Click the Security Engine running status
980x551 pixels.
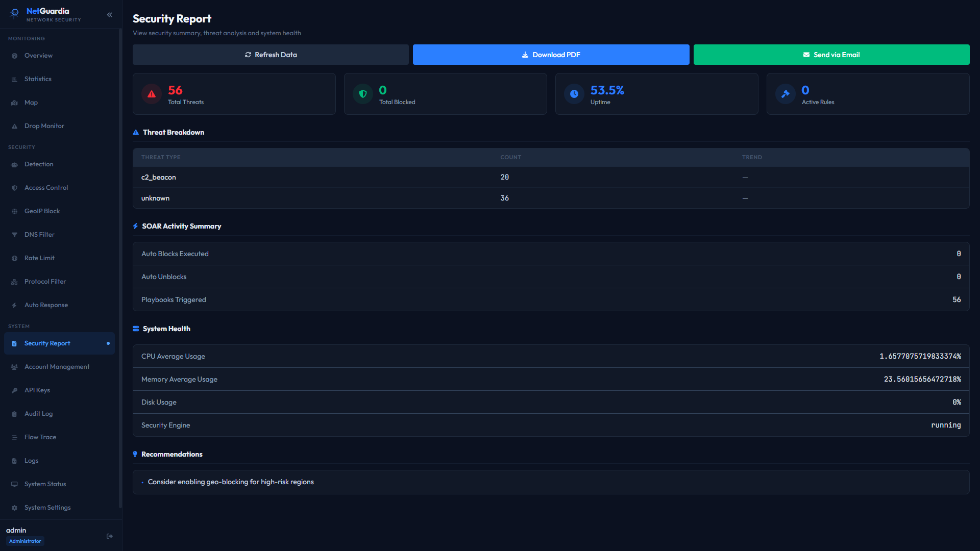[946, 425]
